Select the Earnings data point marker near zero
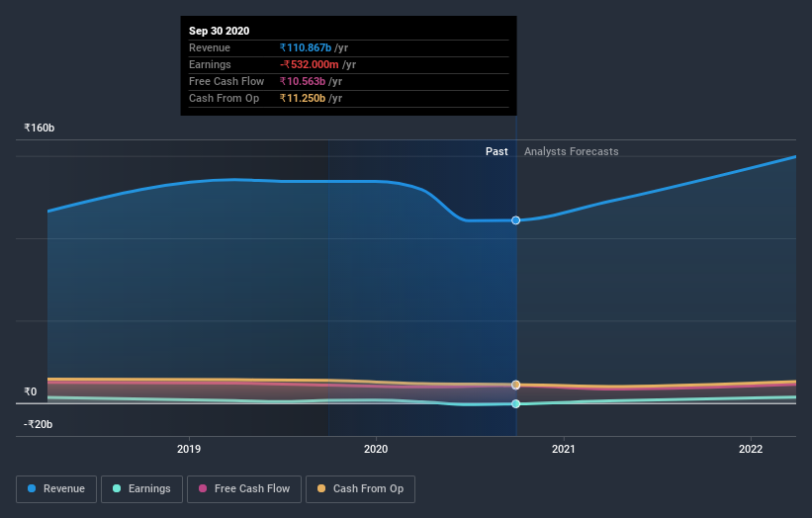The width and height of the screenshot is (812, 518). coord(516,403)
